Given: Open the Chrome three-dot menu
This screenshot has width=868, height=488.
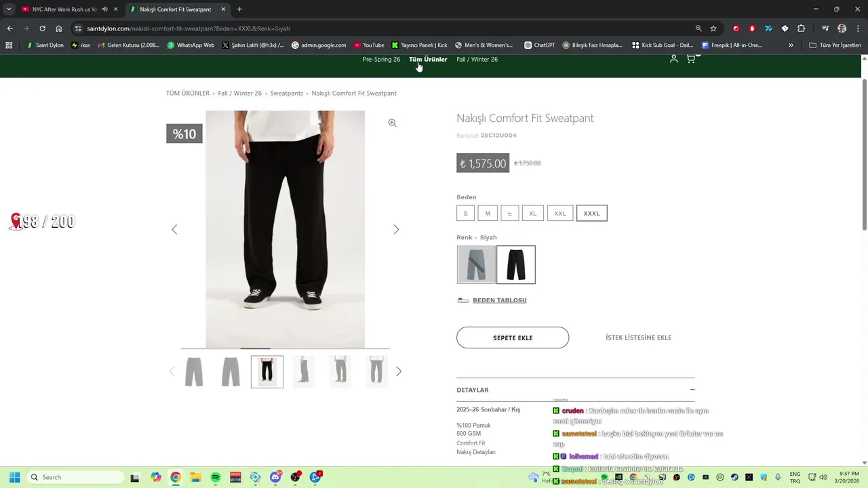Looking at the screenshot, I should click(x=857, y=28).
